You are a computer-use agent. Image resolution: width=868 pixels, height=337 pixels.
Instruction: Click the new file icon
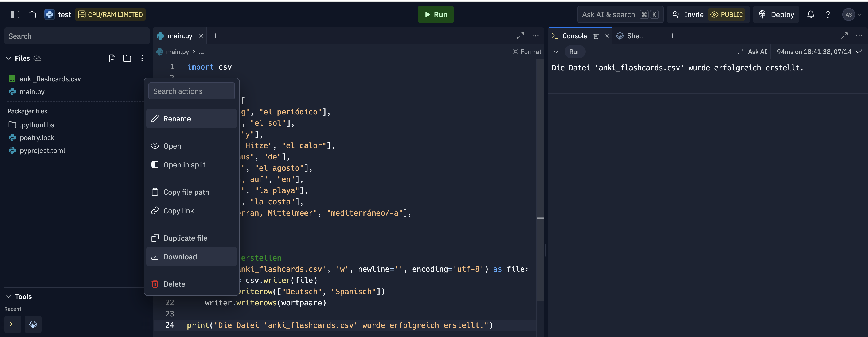tap(112, 58)
